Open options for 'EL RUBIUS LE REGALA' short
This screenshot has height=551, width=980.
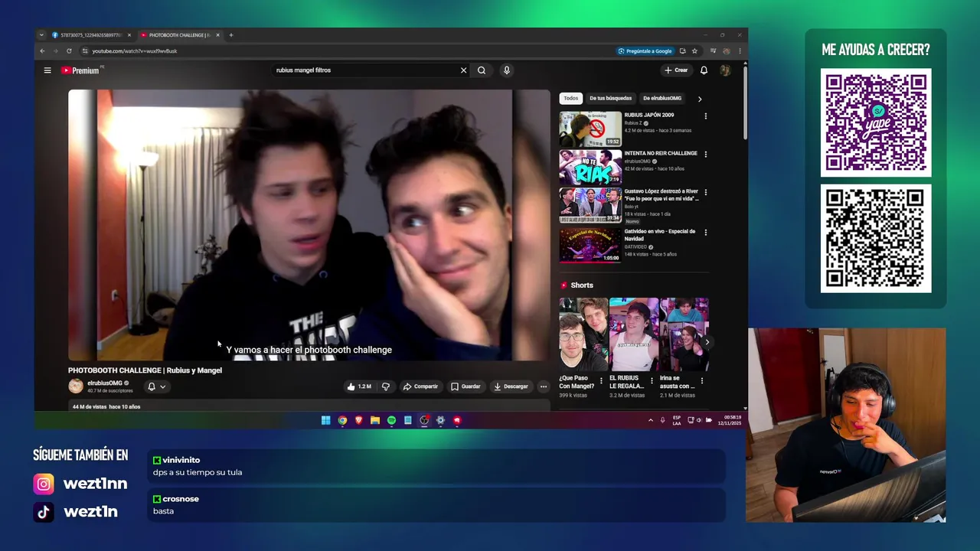coord(652,380)
